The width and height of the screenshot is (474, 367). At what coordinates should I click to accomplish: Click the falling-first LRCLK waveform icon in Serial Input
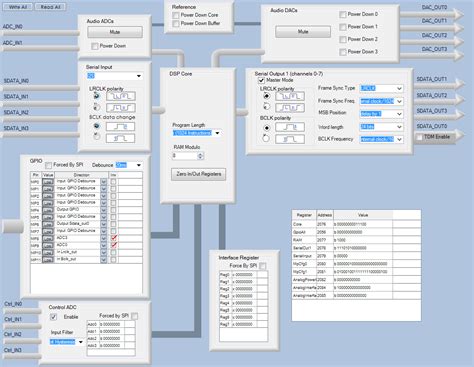coord(121,96)
